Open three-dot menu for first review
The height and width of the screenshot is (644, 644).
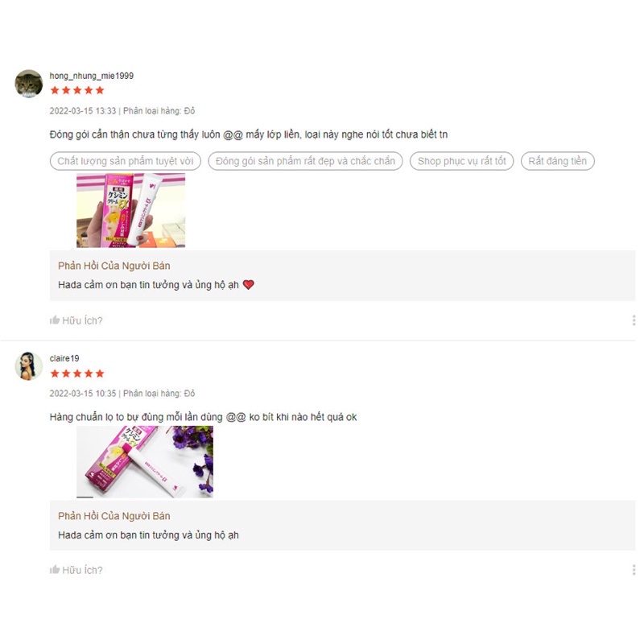pos(634,320)
